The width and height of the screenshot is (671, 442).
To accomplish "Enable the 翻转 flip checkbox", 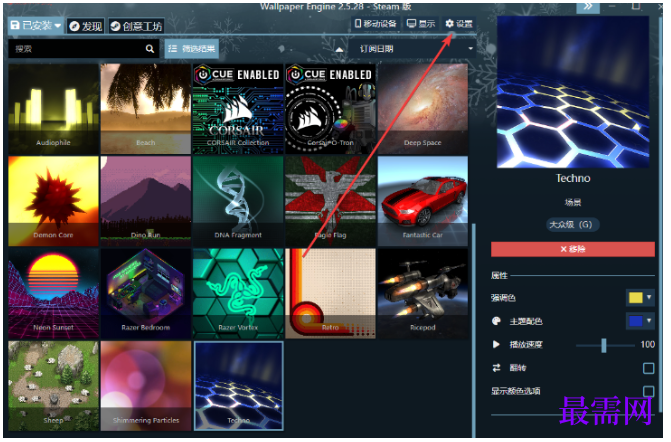I will point(649,368).
